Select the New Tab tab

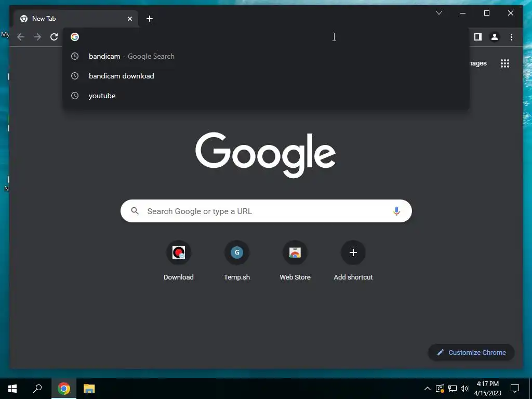tap(76, 19)
